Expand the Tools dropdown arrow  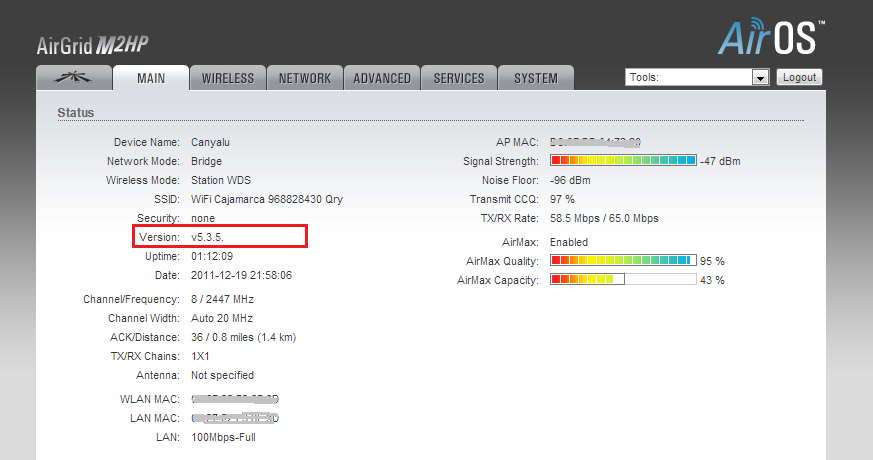[x=760, y=77]
